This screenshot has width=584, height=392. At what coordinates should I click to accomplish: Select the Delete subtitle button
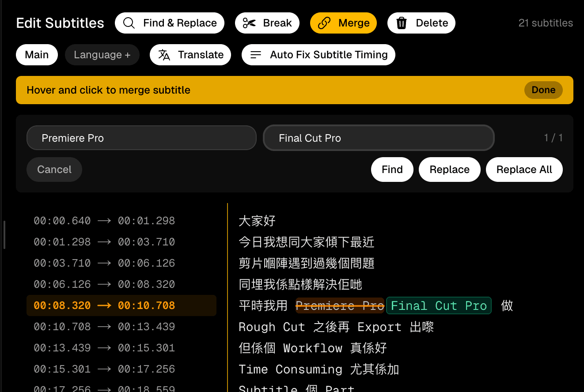tap(421, 23)
